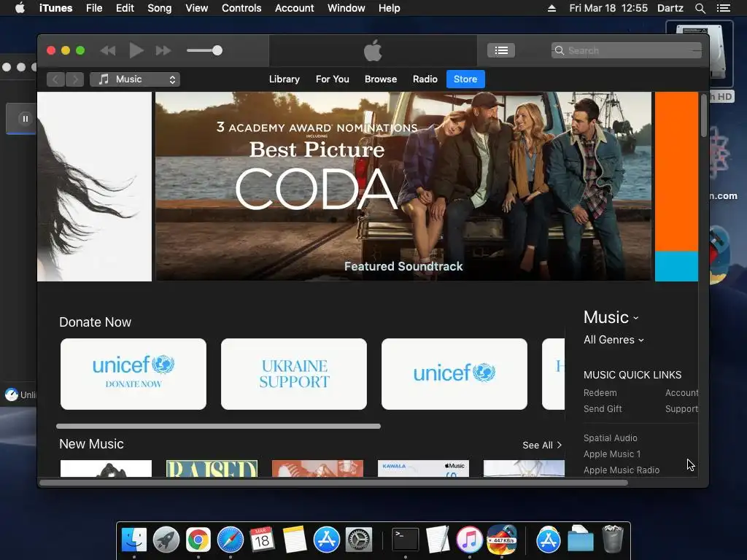Open the Ukraine Support card
This screenshot has width=747, height=560.
tap(294, 374)
